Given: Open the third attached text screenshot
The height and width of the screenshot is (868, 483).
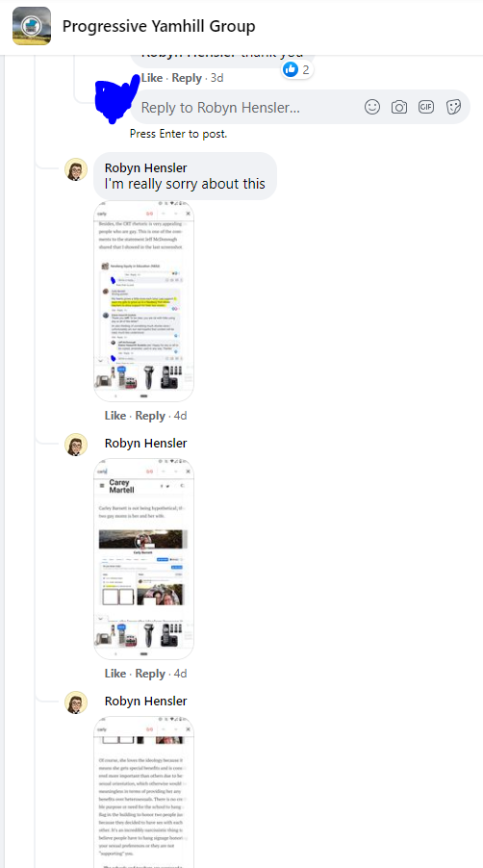Looking at the screenshot, I should coord(144,792).
